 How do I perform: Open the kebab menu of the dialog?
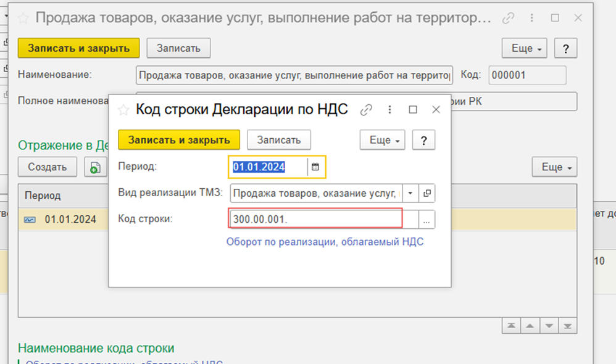pyautogui.click(x=389, y=109)
